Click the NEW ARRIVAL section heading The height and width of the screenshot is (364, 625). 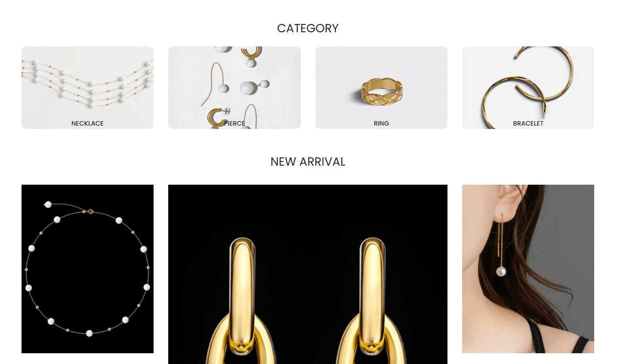point(308,162)
